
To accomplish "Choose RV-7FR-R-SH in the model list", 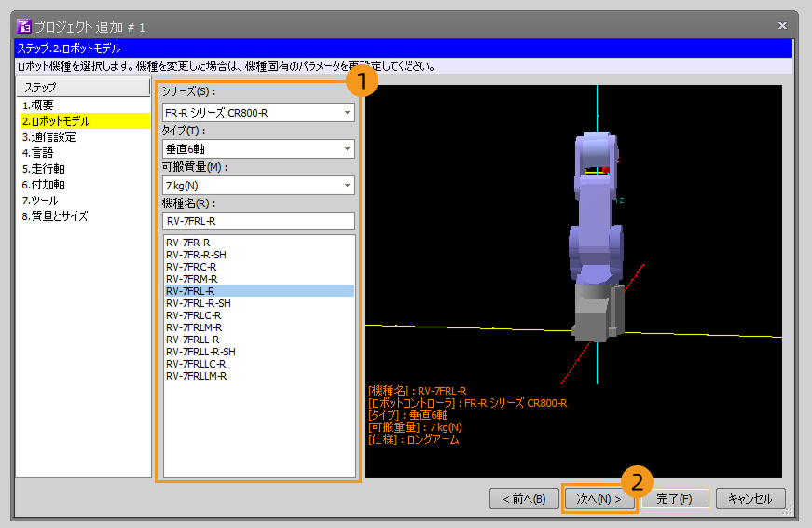I will pos(196,255).
